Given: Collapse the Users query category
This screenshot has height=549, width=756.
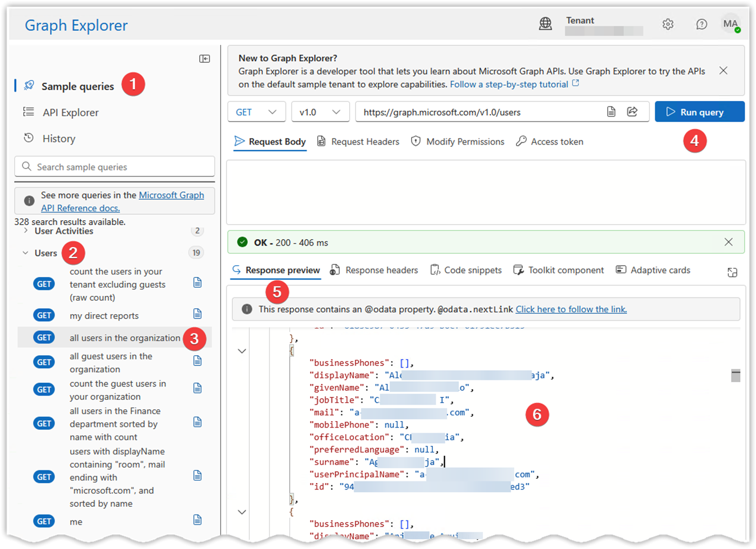Looking at the screenshot, I should pyautogui.click(x=25, y=253).
